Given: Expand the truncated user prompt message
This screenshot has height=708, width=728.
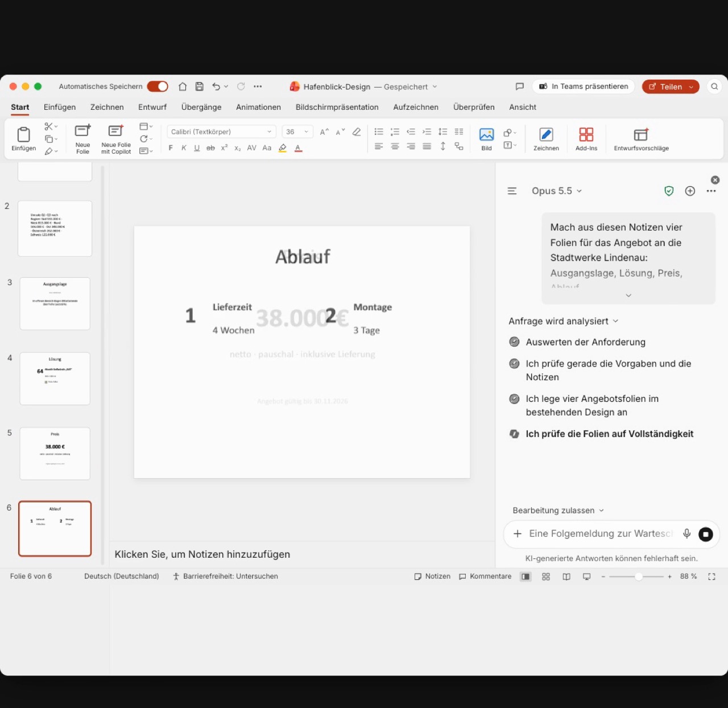Looking at the screenshot, I should pos(628,295).
